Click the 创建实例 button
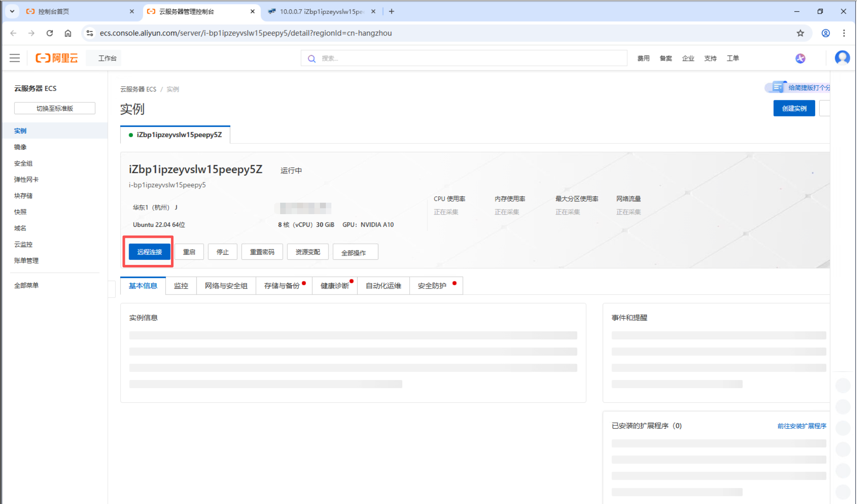Viewport: 857px width, 504px height. (x=794, y=108)
